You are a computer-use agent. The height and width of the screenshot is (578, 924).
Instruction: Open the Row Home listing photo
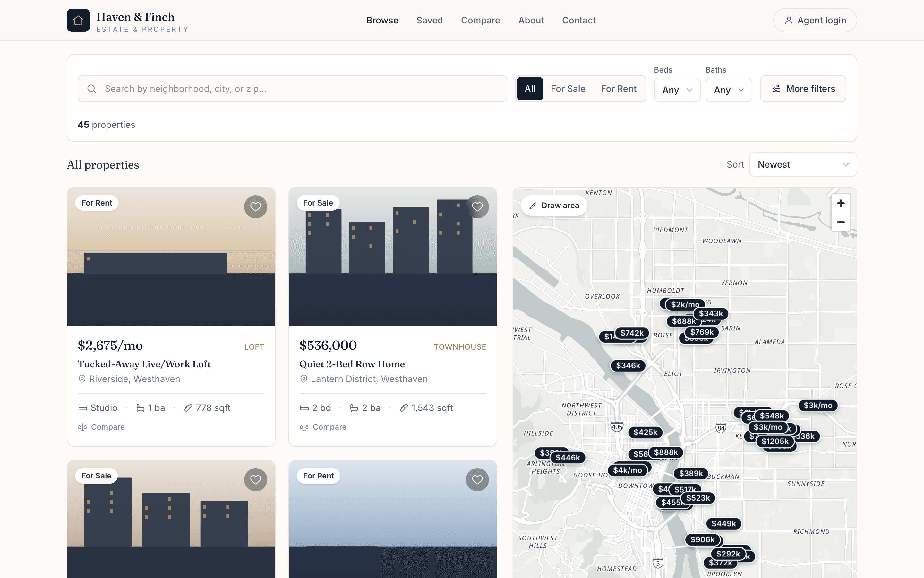pyautogui.click(x=393, y=257)
